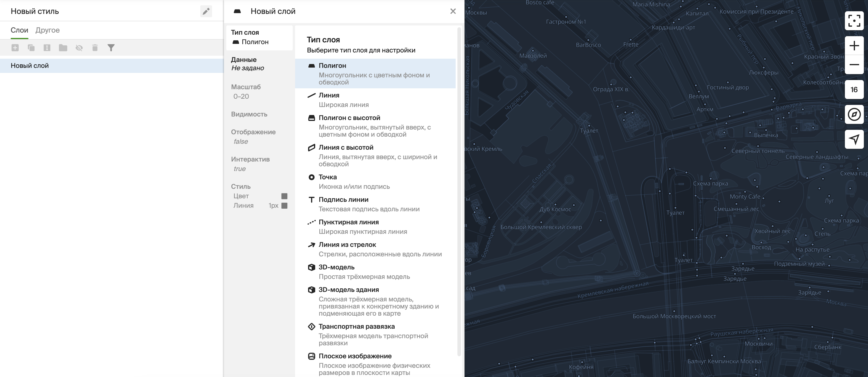The height and width of the screenshot is (377, 868).
Task: Delete layer using trash icon
Action: [95, 47]
